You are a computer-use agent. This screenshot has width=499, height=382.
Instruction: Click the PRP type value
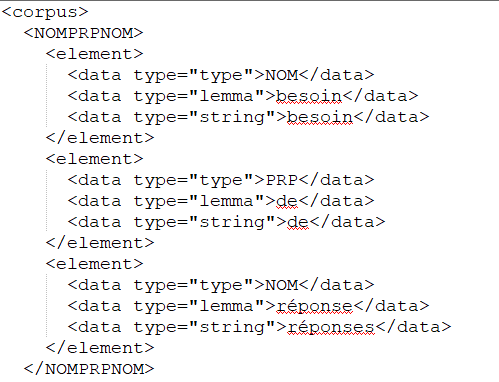point(282,180)
